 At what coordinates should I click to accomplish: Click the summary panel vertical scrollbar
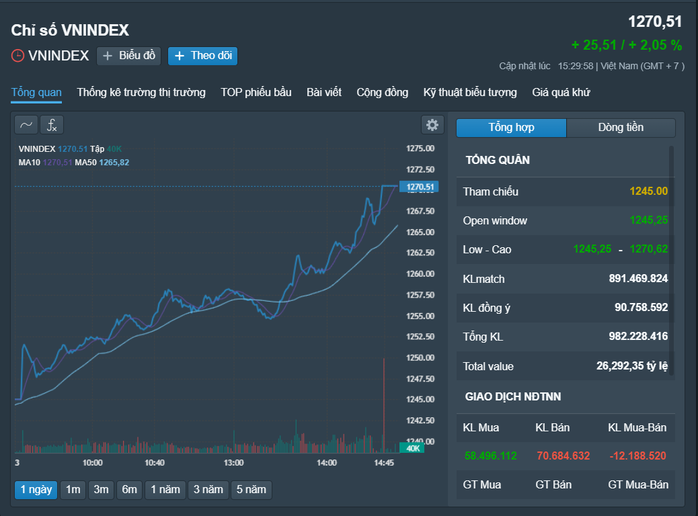[671, 260]
